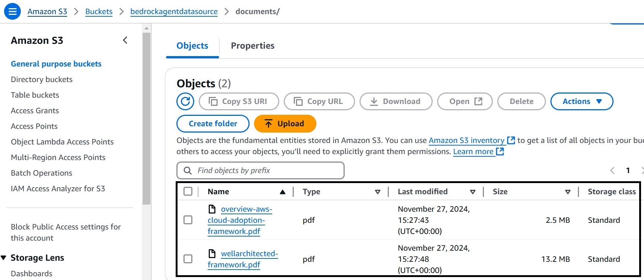Open Directory buckets in sidebar
Image resolution: width=644 pixels, height=280 pixels.
42,79
